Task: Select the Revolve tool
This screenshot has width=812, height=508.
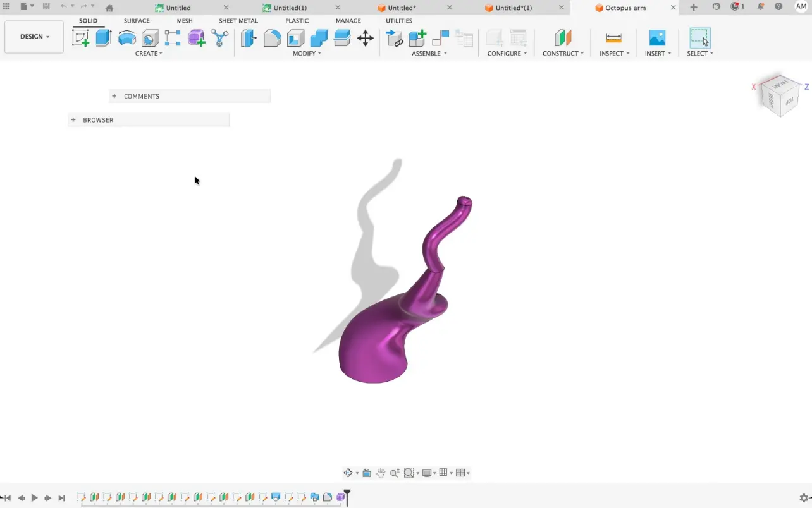Action: tap(127, 39)
